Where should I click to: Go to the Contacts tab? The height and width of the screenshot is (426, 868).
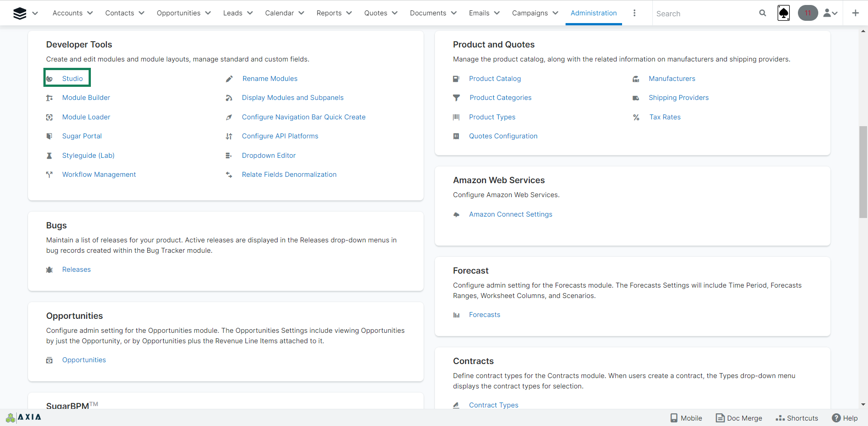(x=119, y=13)
